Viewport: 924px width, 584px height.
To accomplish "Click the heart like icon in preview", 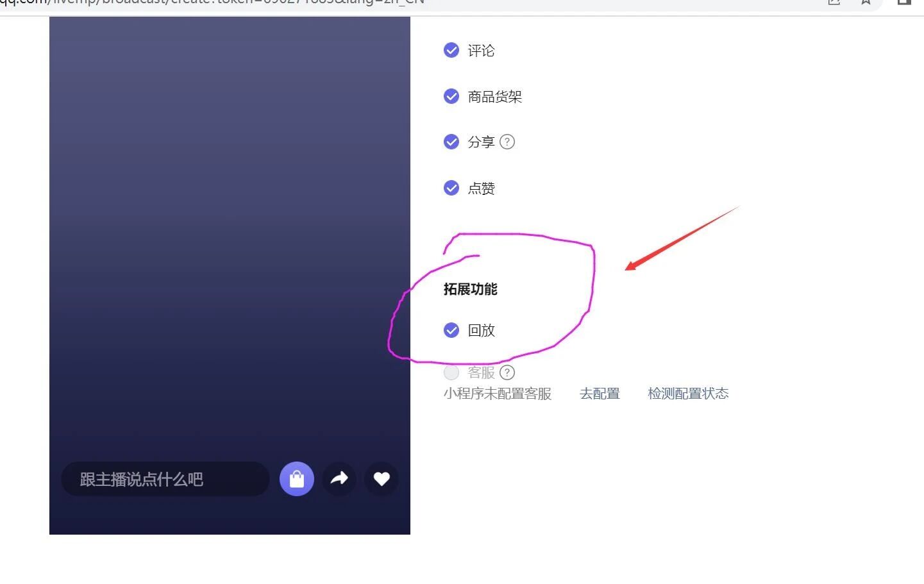I will click(x=382, y=479).
